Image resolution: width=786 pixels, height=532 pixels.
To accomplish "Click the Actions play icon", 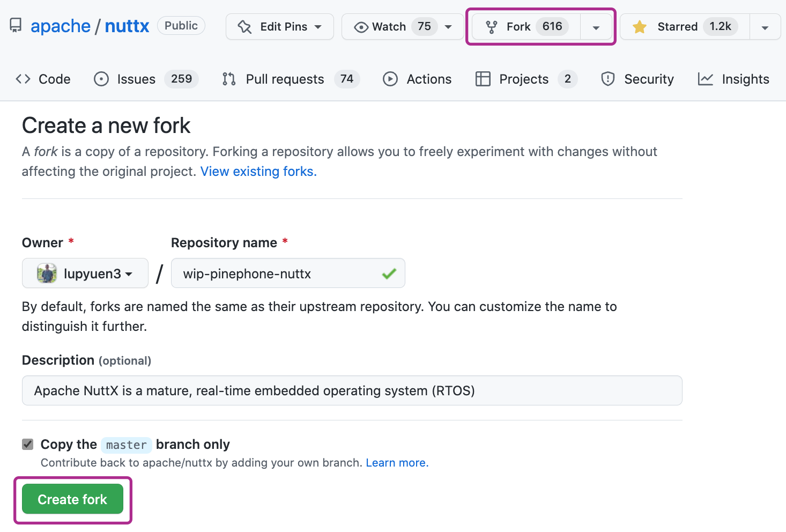I will point(390,79).
